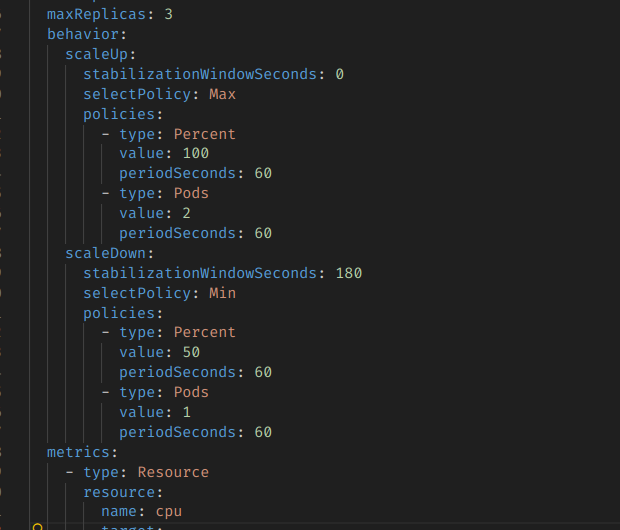Place cursor on the behavior key
This screenshot has width=620, height=530.
tap(83, 35)
